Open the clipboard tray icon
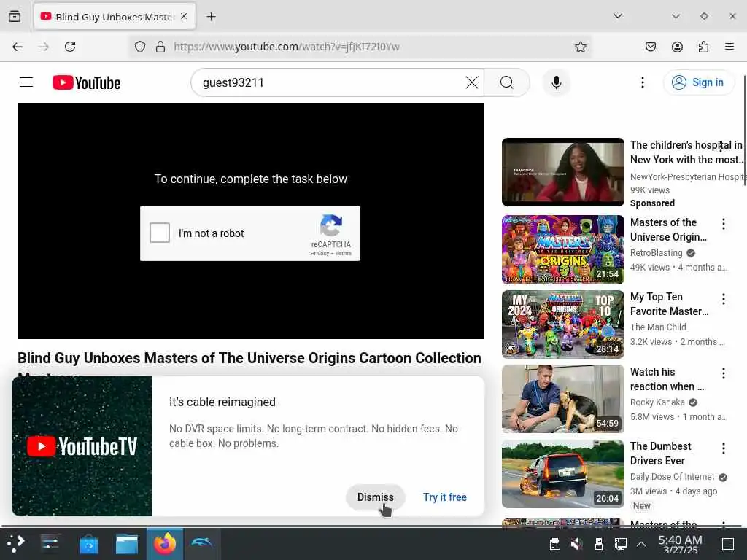747x560 pixels. (554, 544)
